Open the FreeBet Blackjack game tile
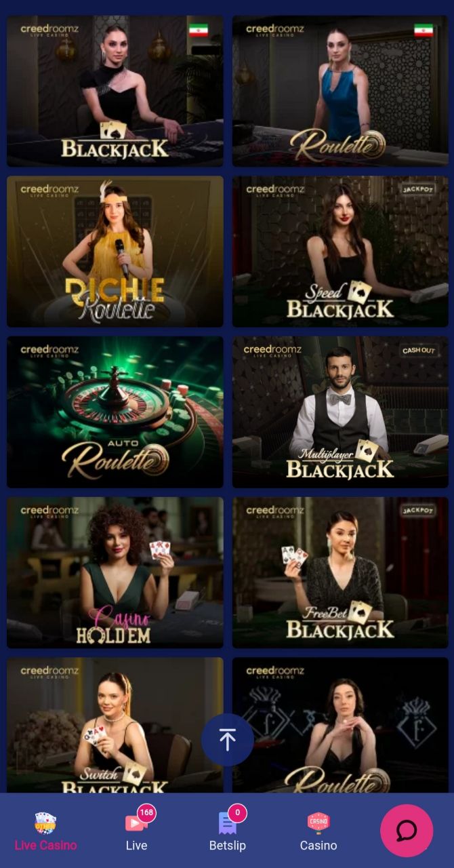Screen dimensions: 454x868 point(340,572)
